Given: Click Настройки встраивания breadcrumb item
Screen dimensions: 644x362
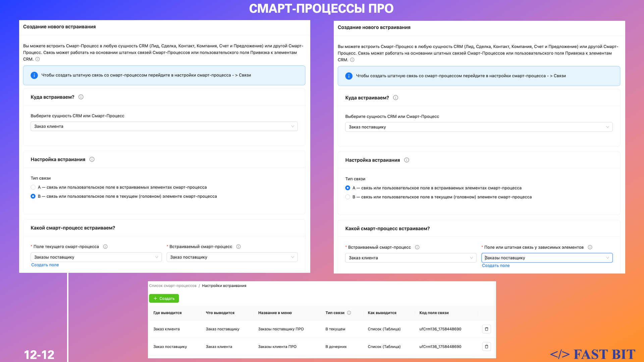Looking at the screenshot, I should [x=224, y=286].
